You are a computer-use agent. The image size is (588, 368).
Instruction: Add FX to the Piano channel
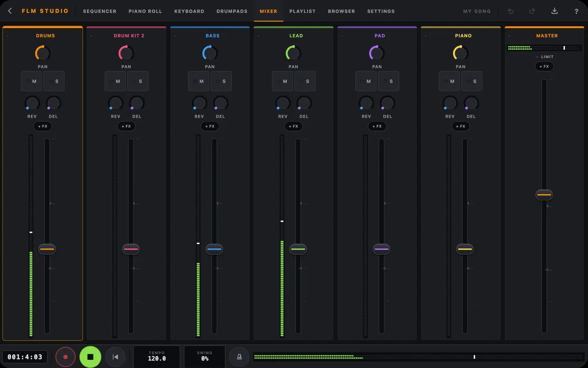point(461,126)
